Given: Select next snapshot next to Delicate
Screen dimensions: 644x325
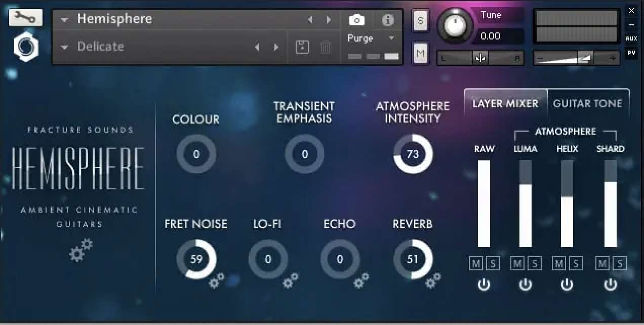Looking at the screenshot, I should (x=276, y=47).
